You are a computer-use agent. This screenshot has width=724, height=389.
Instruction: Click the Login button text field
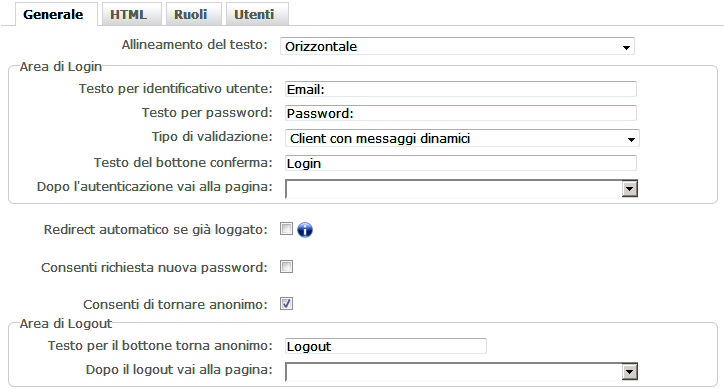click(461, 163)
